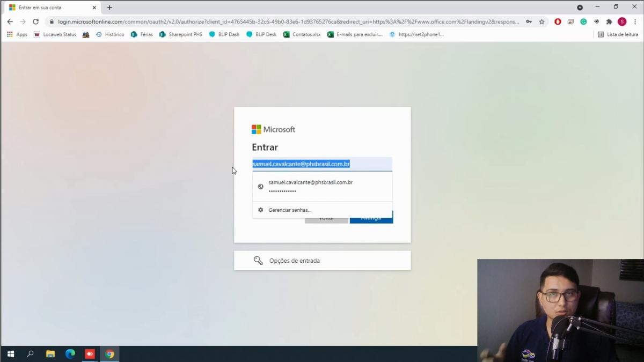This screenshot has width=644, height=362.
Task: Close the Entrar em sua conta tab
Action: (94, 8)
